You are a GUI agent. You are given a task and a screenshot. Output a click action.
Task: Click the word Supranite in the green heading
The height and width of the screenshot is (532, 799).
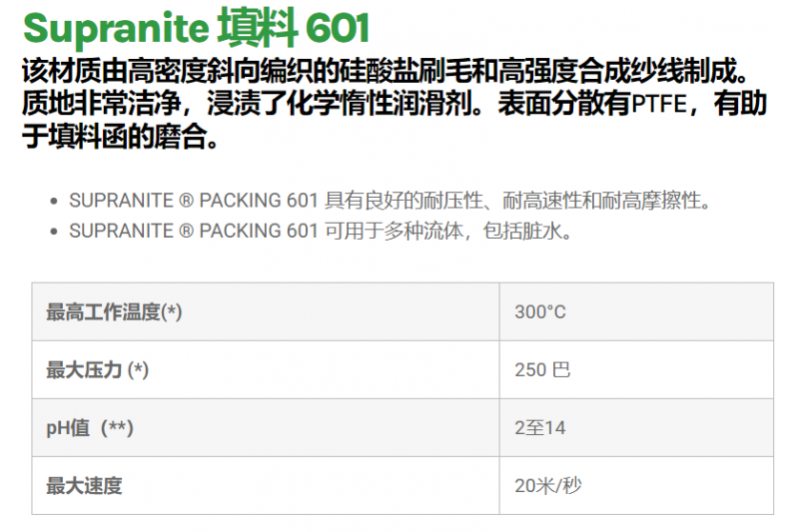[114, 29]
